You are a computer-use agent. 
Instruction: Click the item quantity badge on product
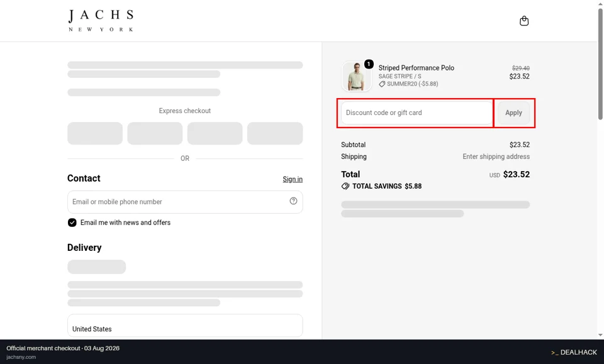[x=369, y=64]
